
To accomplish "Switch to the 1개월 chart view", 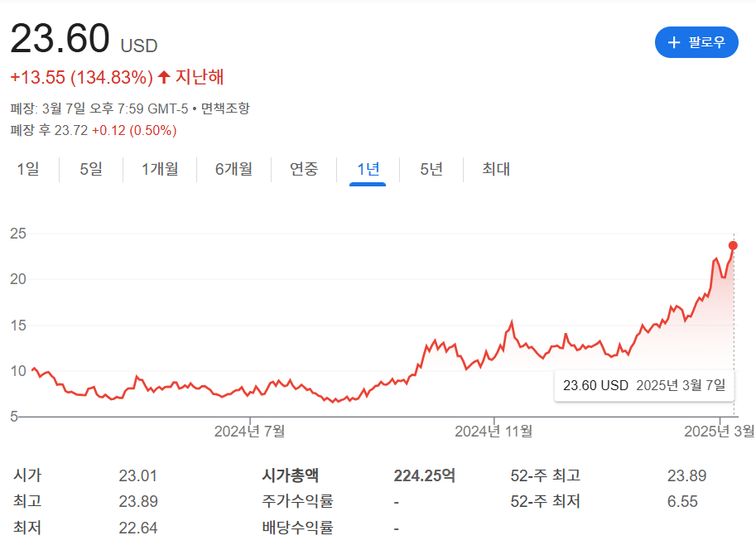I will click(x=159, y=168).
